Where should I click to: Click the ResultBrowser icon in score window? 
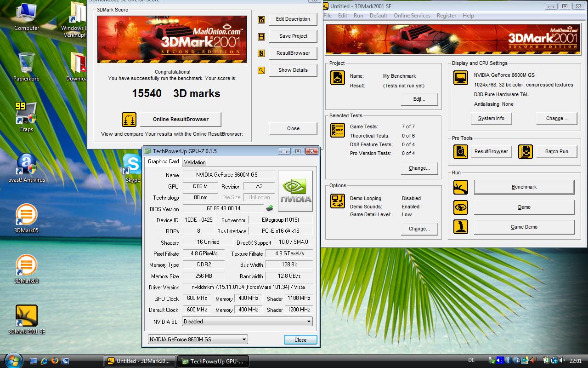click(261, 53)
